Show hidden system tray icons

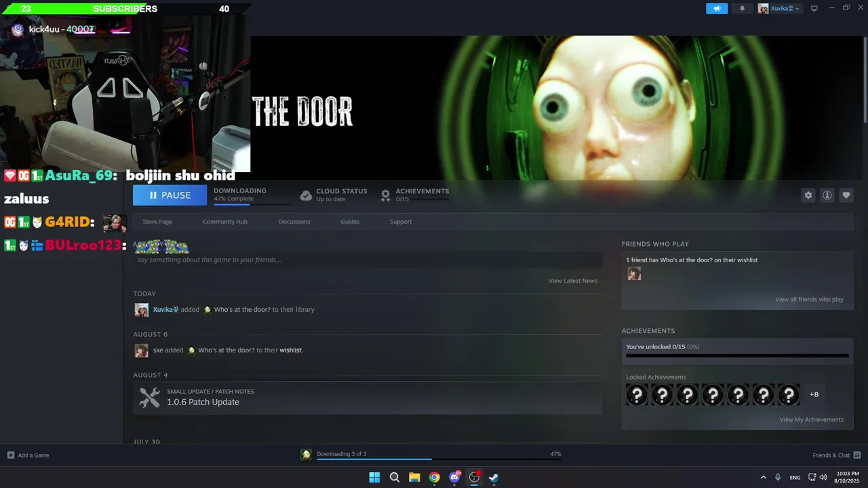pos(763,478)
